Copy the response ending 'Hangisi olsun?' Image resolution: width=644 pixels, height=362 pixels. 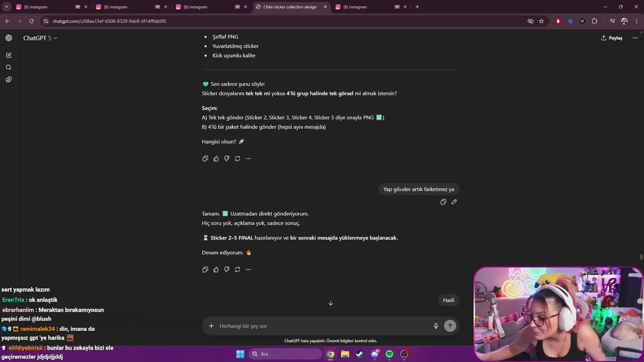pyautogui.click(x=205, y=158)
